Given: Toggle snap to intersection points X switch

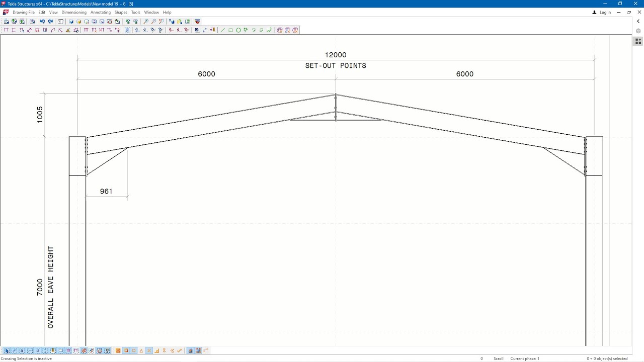Looking at the screenshot, I should (149, 350).
